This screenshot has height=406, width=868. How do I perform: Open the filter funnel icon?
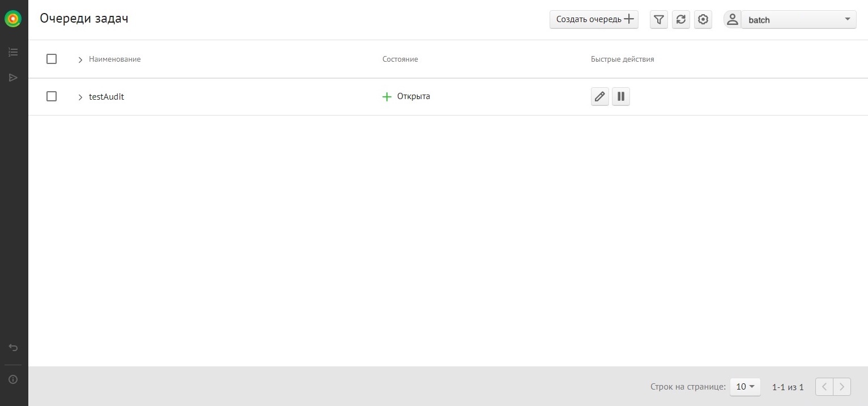coord(658,20)
